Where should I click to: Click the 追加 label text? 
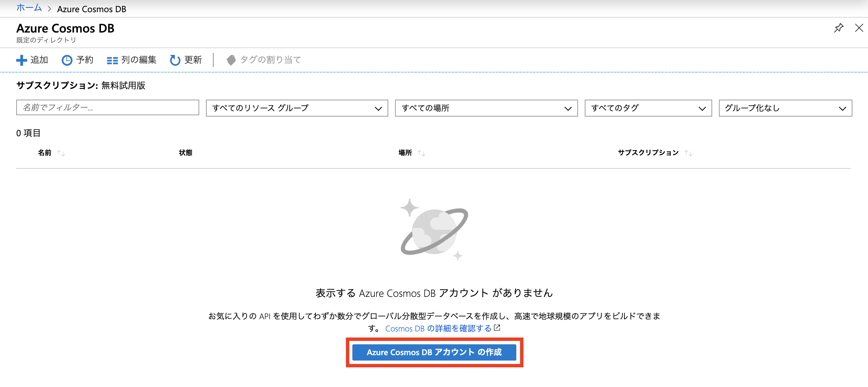click(39, 60)
